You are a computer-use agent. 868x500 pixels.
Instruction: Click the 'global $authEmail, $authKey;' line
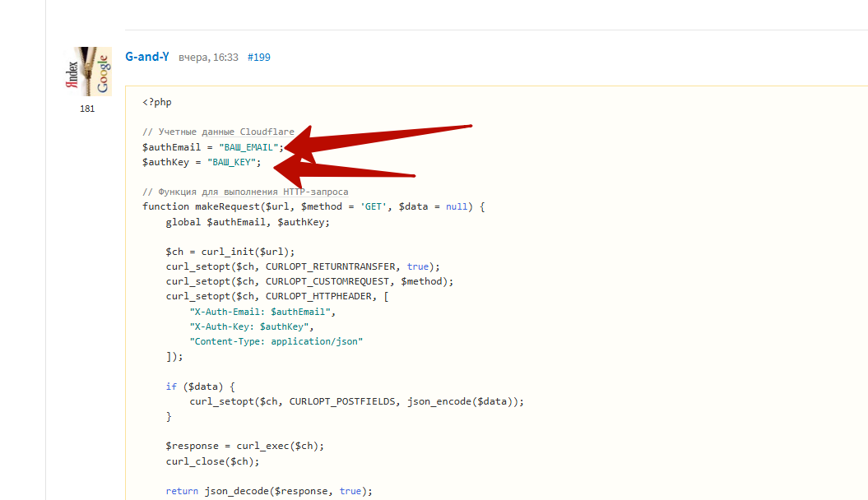point(248,222)
